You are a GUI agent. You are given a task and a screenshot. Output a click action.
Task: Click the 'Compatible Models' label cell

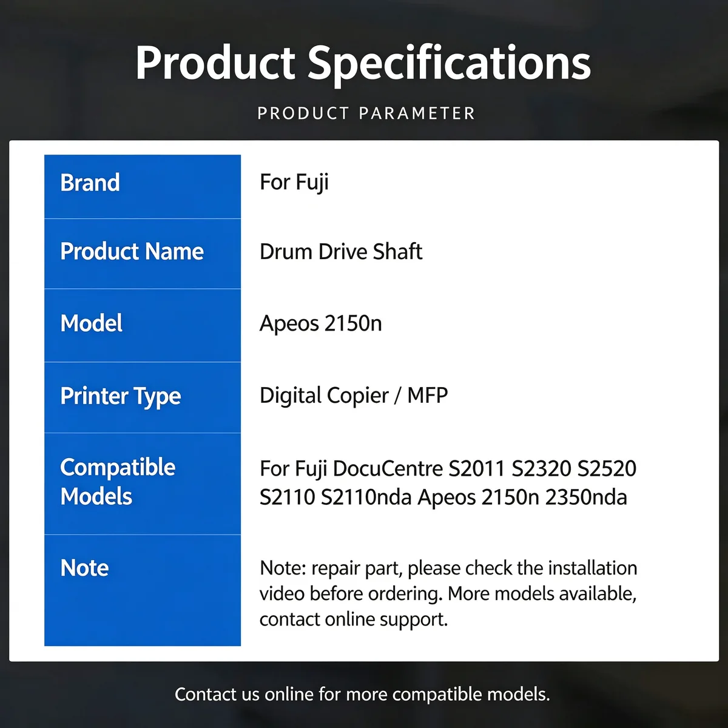143,484
